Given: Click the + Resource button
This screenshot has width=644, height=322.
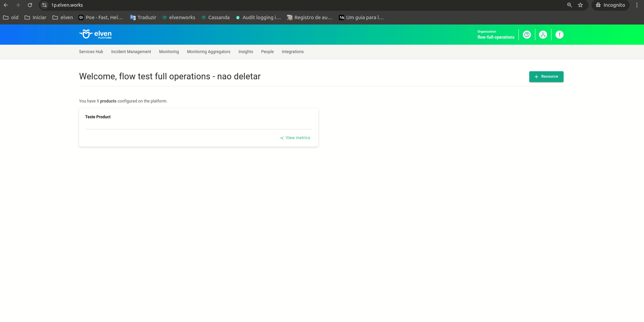Looking at the screenshot, I should [x=546, y=77].
